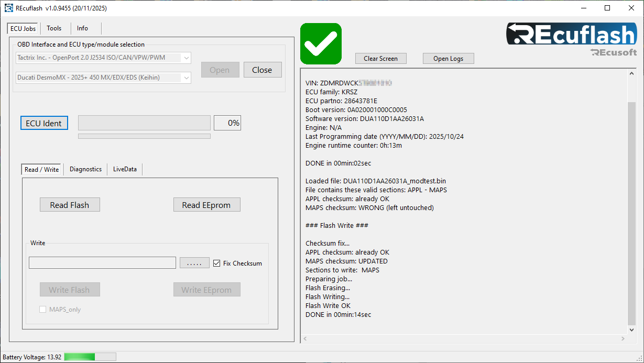Switch to the Tools tab
The height and width of the screenshot is (363, 644).
point(54,28)
